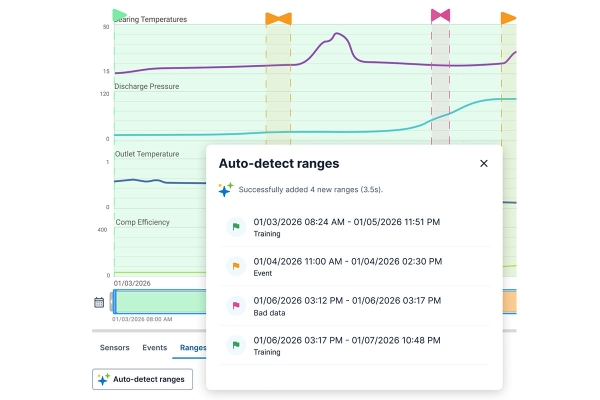Select the first orange bowtie event marker

[278, 18]
